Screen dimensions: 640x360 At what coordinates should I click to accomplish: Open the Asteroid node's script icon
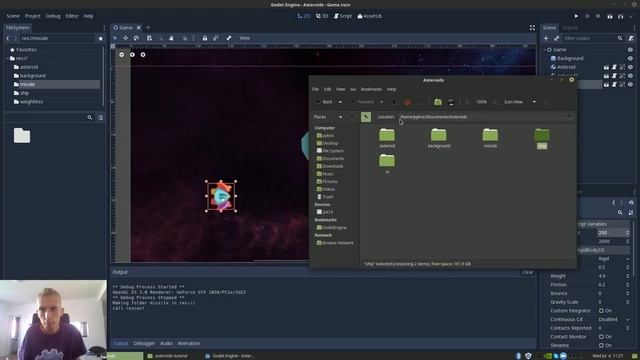pos(614,67)
